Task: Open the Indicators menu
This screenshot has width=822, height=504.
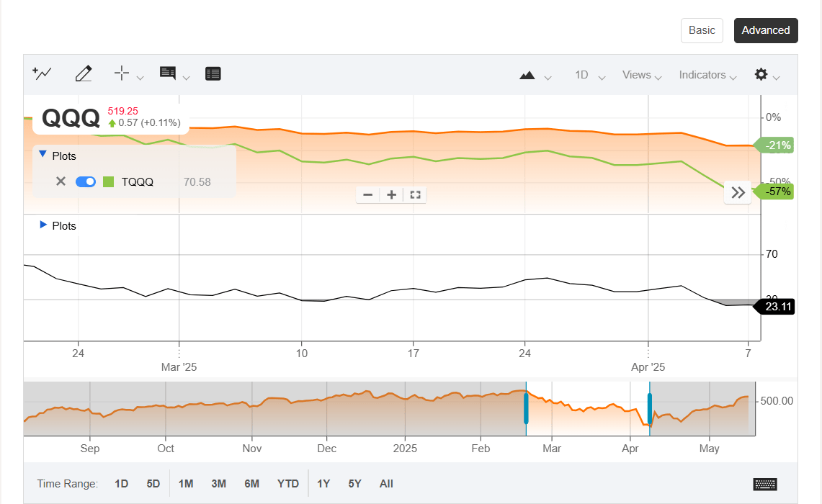Action: 707,75
